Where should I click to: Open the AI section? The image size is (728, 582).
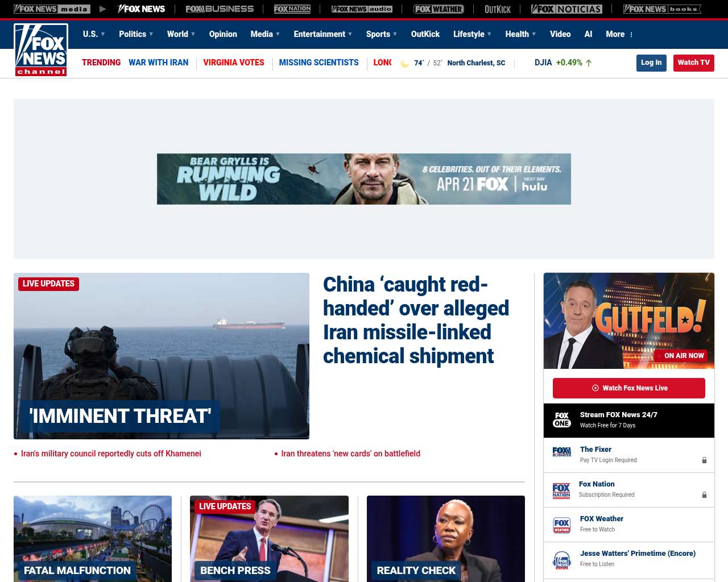[588, 34]
